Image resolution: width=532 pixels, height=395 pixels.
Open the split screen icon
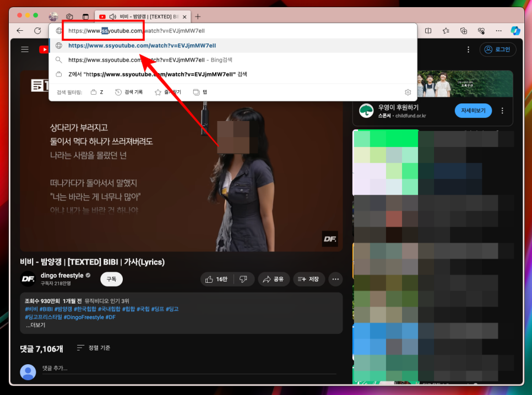(x=428, y=31)
